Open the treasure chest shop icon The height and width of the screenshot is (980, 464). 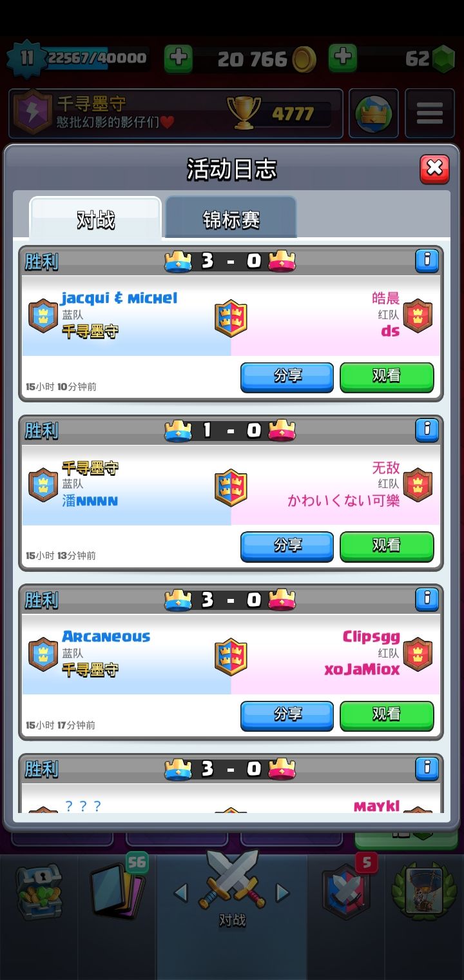click(x=39, y=892)
